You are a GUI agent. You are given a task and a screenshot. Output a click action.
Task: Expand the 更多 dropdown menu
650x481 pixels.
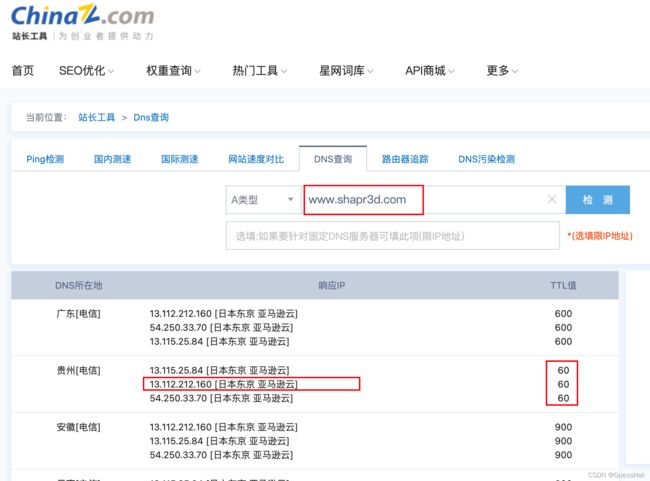click(x=502, y=70)
